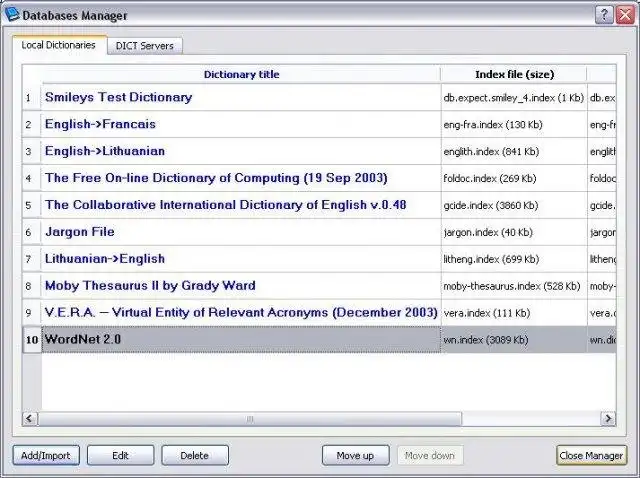Select The Collaborative International Dictionary of English
The height and width of the screenshot is (478, 640).
point(241,205)
